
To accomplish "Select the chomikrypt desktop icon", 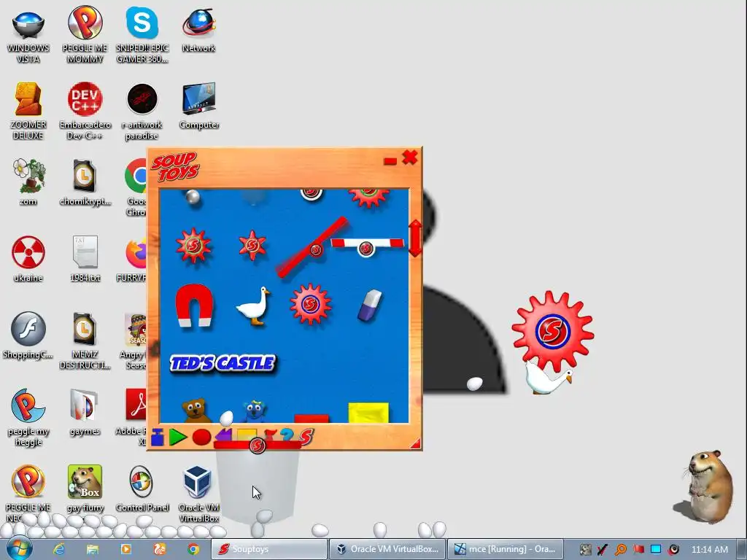I will point(85,182).
